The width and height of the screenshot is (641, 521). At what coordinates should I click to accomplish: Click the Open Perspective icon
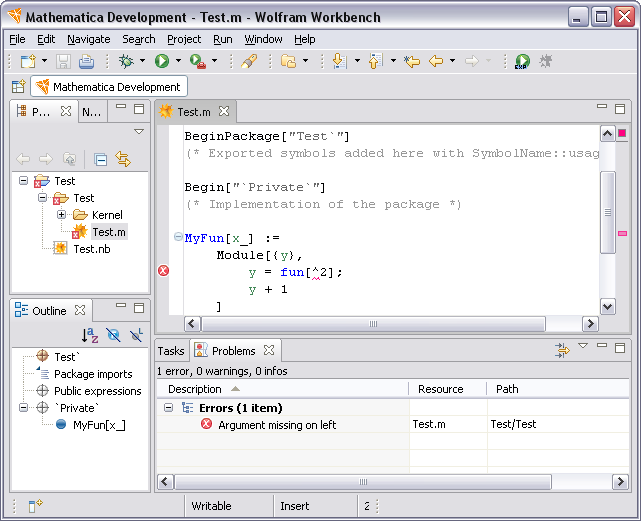click(x=18, y=86)
